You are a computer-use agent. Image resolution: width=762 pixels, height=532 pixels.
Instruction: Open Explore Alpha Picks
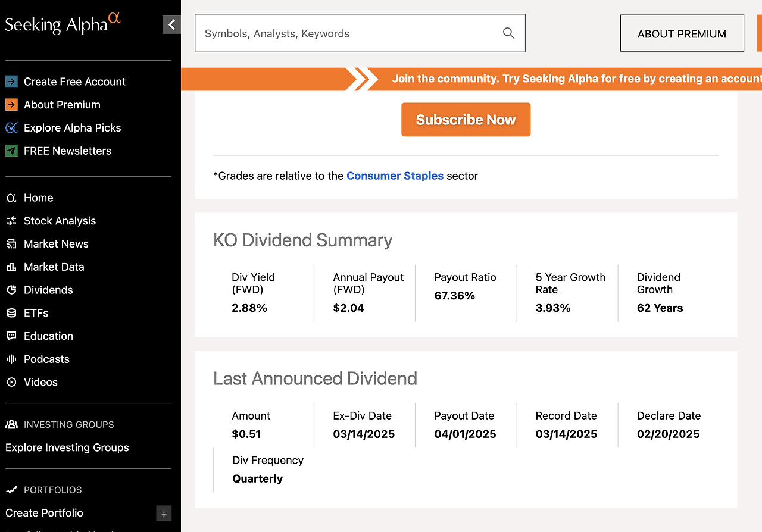coord(72,128)
